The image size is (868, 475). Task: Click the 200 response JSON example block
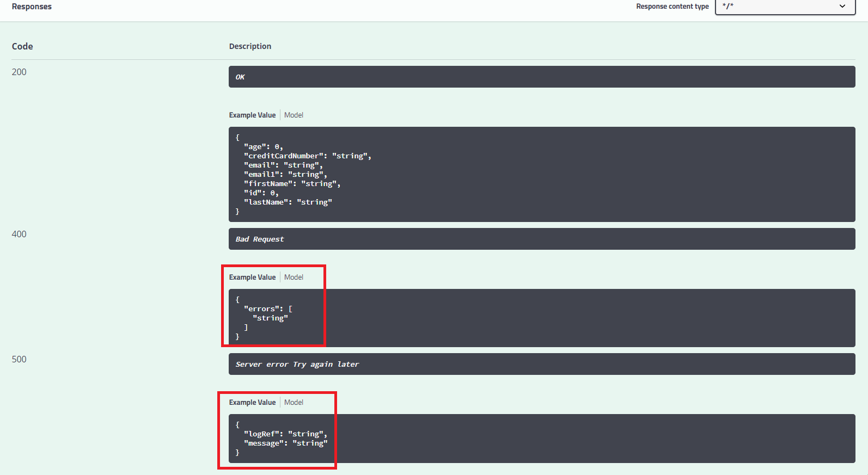pos(541,174)
